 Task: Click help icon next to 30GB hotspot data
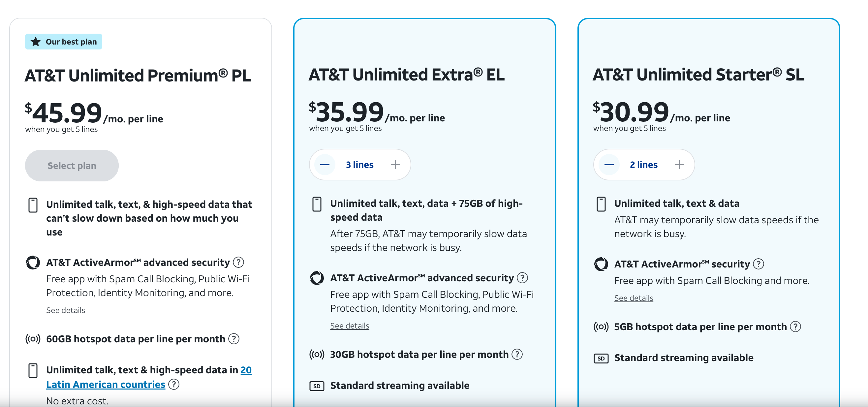[x=517, y=354]
